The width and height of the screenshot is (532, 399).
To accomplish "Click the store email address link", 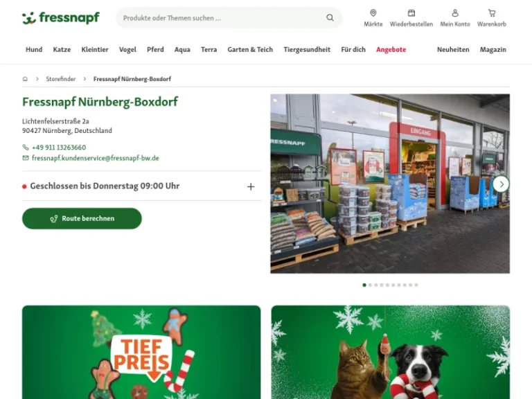I will [x=96, y=158].
